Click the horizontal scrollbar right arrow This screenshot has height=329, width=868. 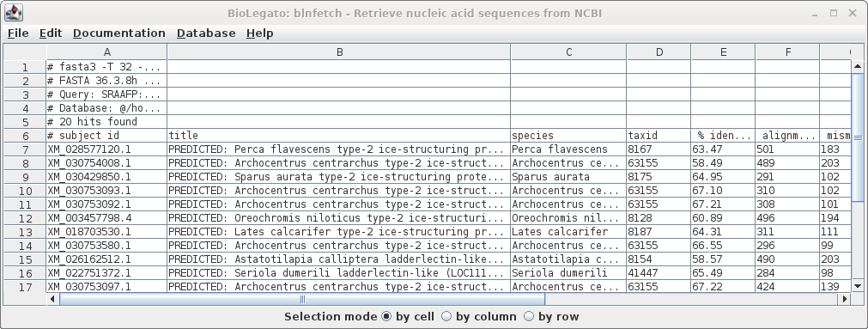[x=845, y=299]
